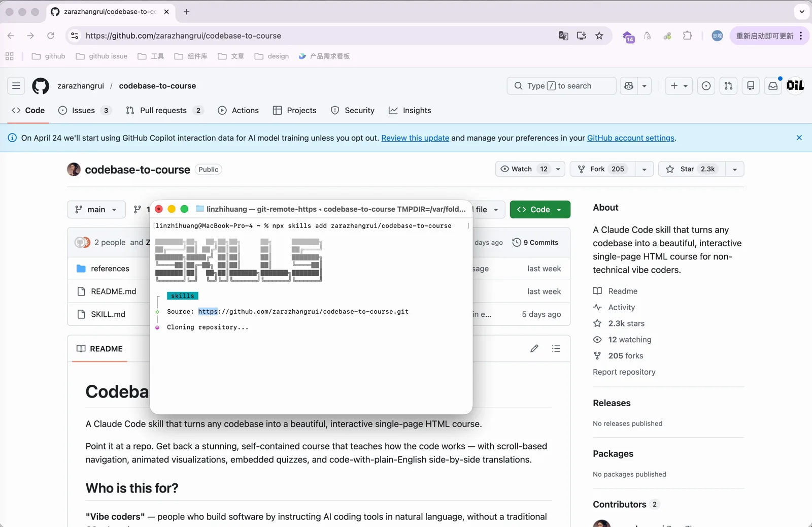The image size is (812, 527).
Task: Go back with browser back arrow
Action: (x=11, y=36)
